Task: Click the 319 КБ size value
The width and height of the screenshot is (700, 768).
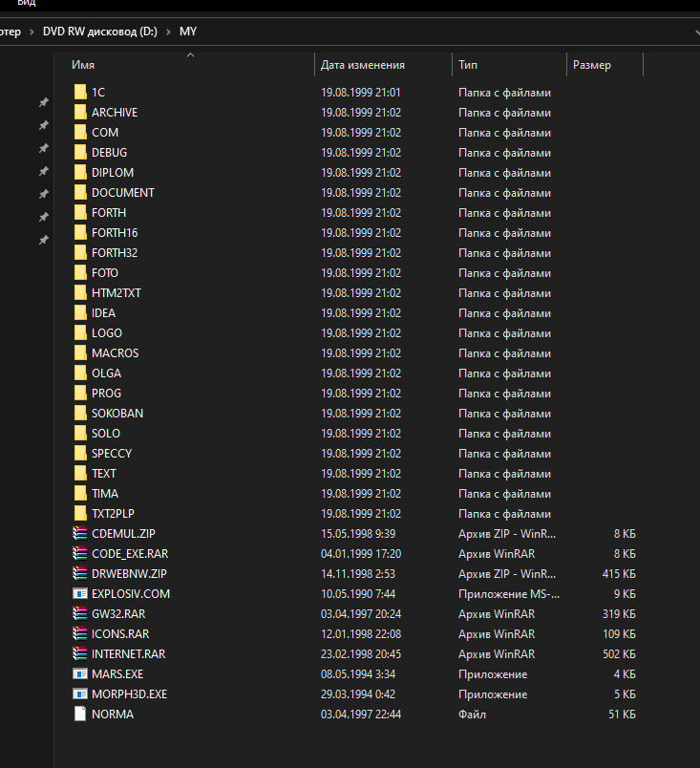Action: (x=619, y=613)
